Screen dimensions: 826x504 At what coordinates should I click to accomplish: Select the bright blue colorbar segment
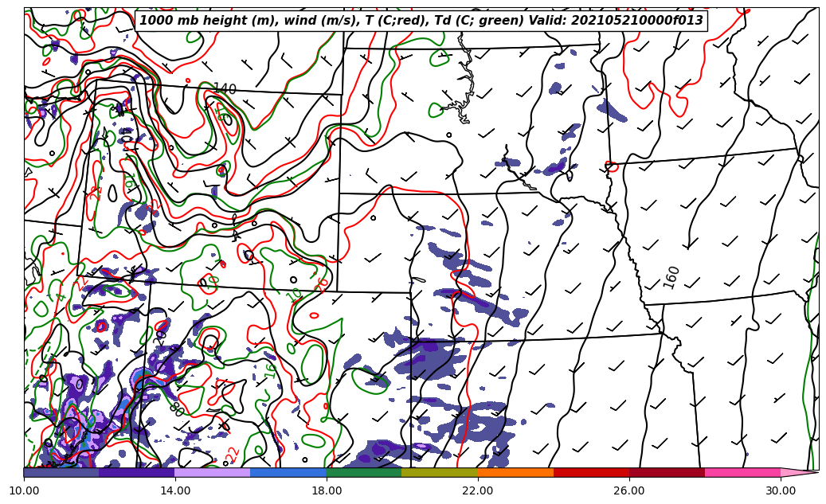tap(288, 473)
